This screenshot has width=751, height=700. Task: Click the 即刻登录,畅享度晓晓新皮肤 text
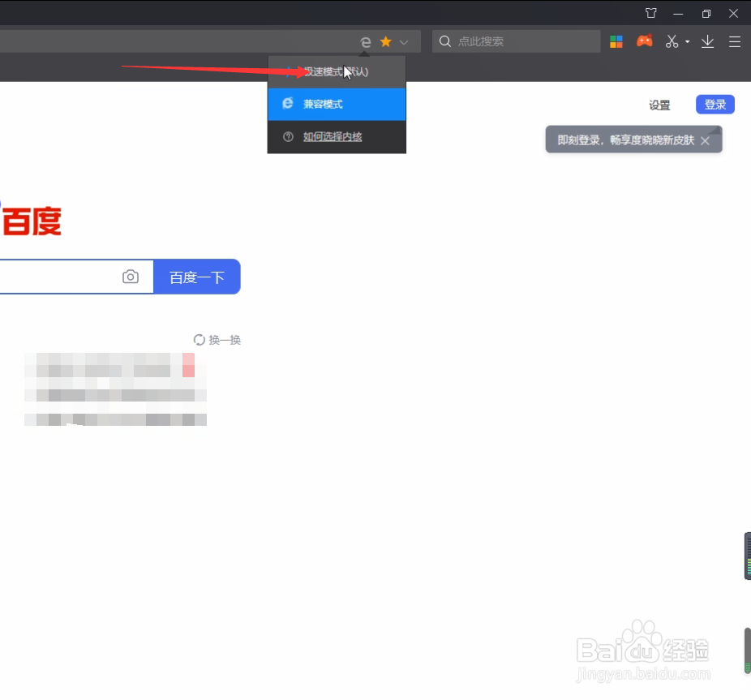pos(625,140)
